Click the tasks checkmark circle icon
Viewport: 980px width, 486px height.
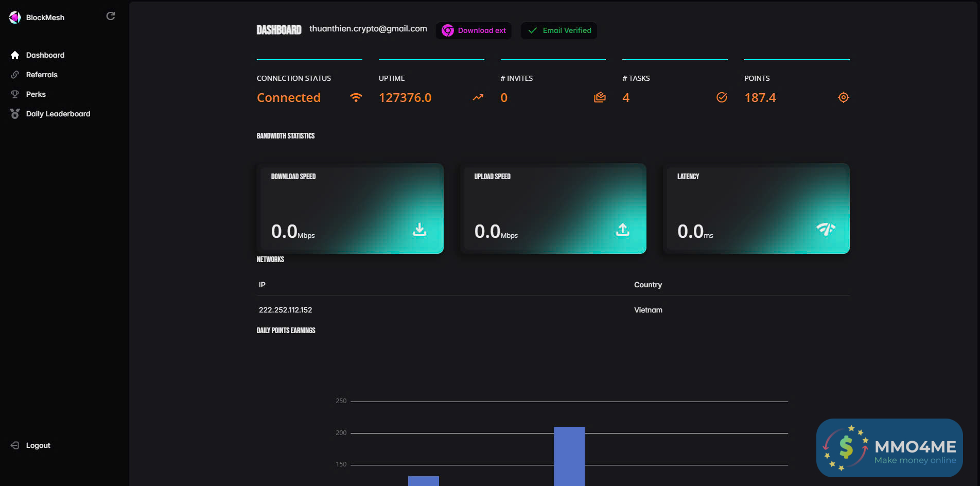pyautogui.click(x=722, y=97)
